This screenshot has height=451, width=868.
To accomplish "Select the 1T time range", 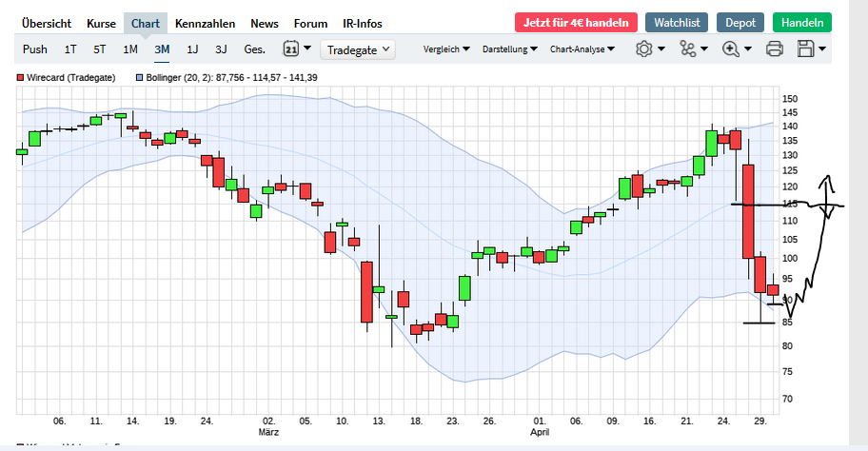I will tap(70, 49).
